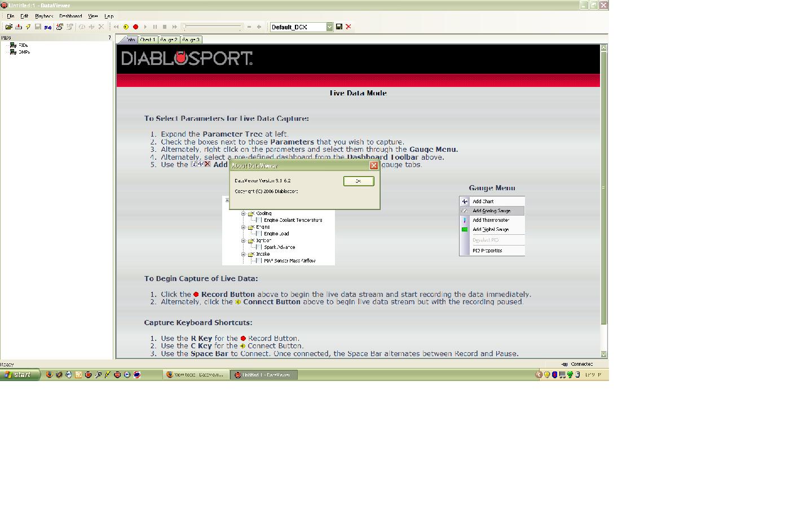
Task: Open the View menu
Action: [93, 16]
